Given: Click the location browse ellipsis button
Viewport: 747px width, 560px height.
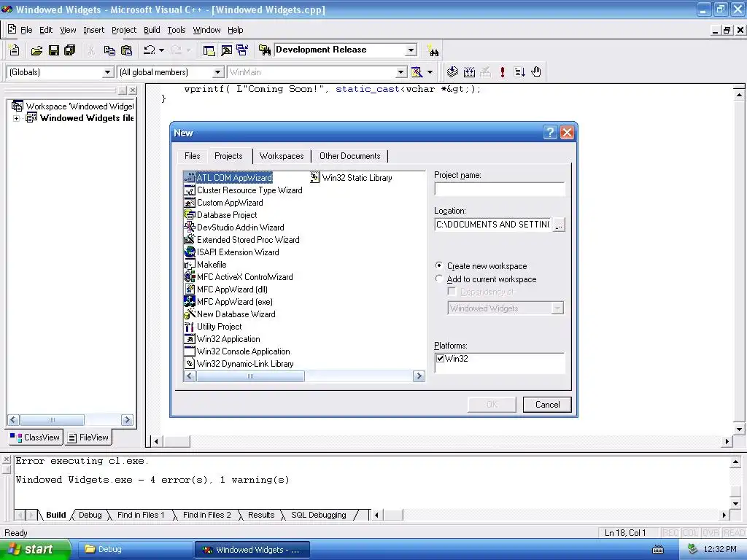Looking at the screenshot, I should point(559,225).
